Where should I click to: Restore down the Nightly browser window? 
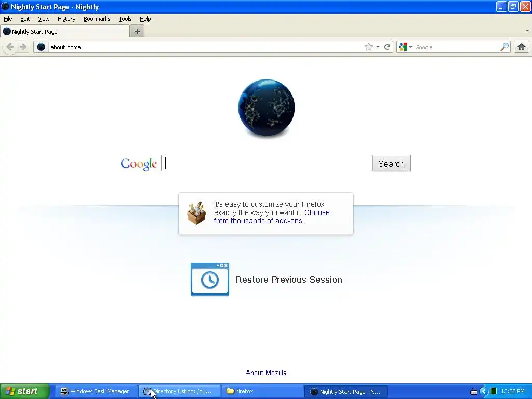pos(513,6)
